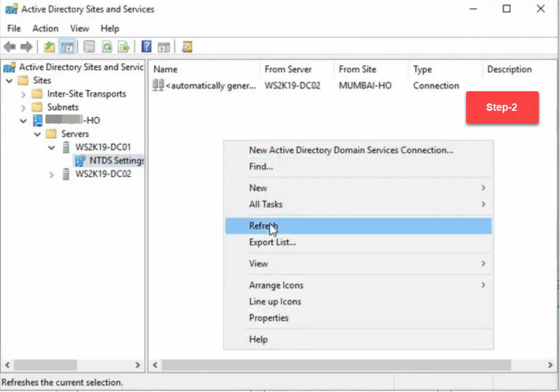Click the details pane scroll left arrow

pos(155,365)
